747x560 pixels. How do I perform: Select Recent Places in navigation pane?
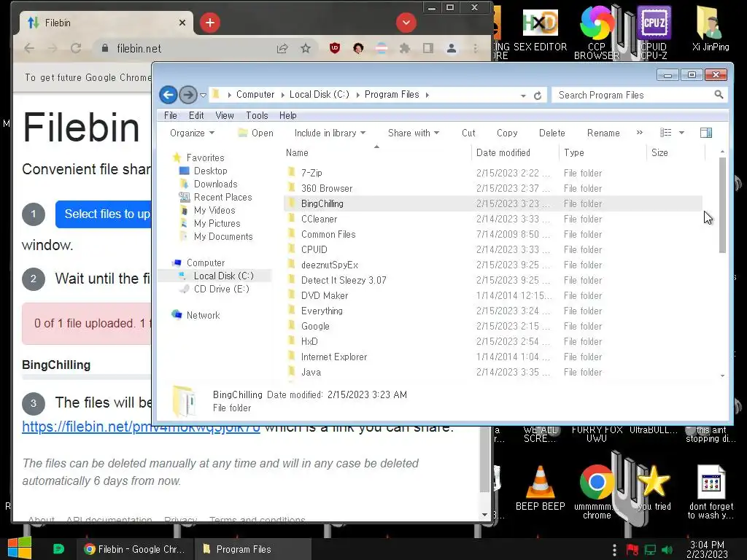[x=215, y=197]
